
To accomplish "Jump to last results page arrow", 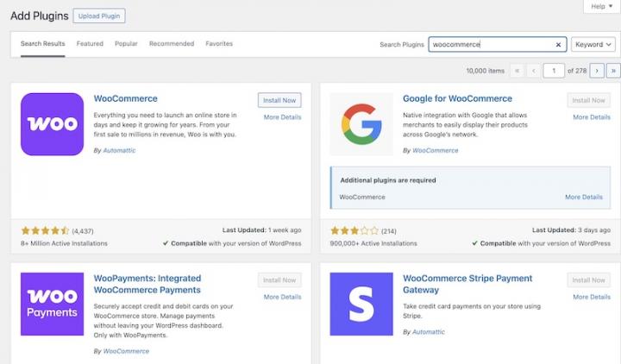I will click(613, 71).
